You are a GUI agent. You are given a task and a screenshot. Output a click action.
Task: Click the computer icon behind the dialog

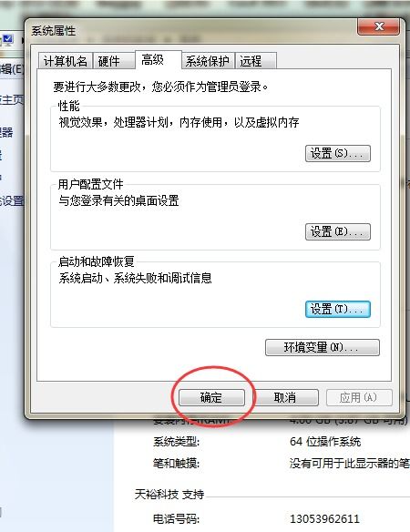pyautogui.click(x=7, y=40)
